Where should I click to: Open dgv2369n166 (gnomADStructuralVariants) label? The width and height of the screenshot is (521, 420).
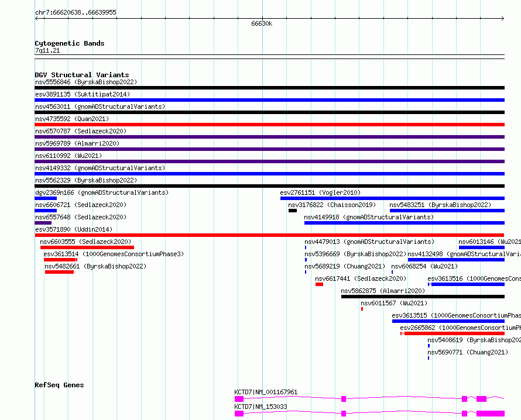click(102, 192)
